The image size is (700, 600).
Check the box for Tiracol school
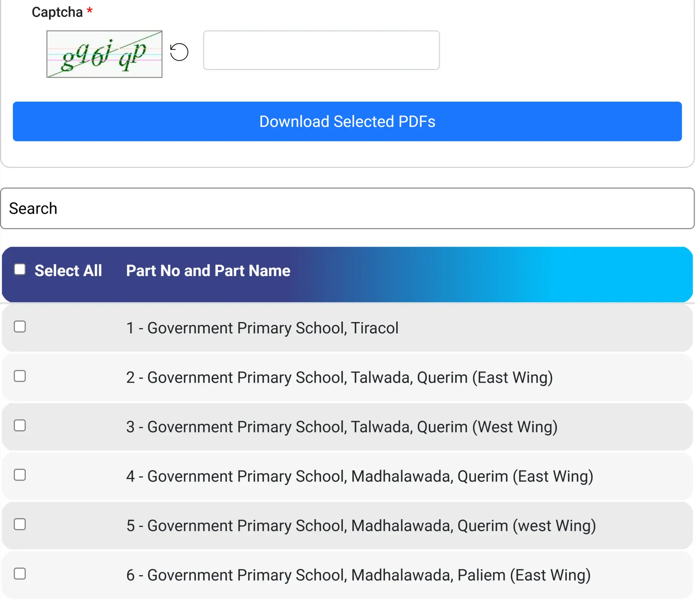pyautogui.click(x=20, y=327)
